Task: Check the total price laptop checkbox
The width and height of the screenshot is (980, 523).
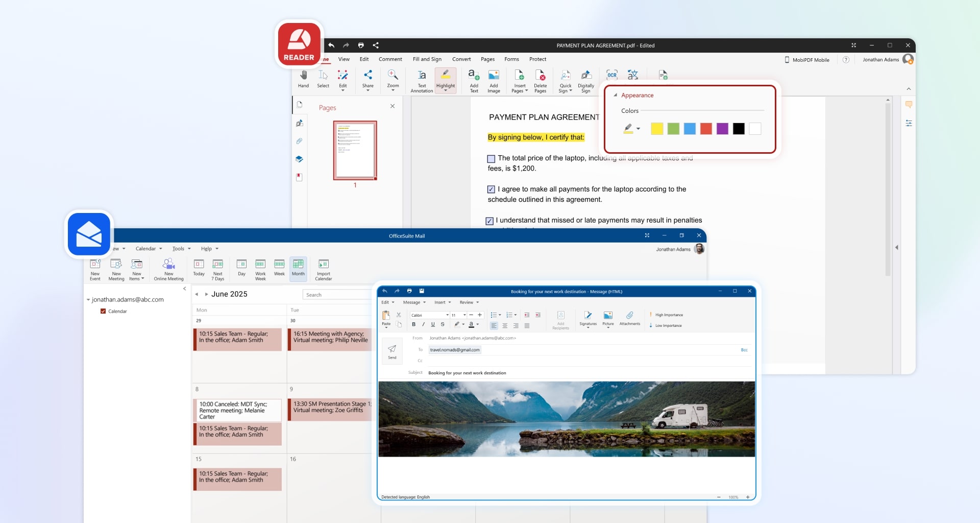Action: [491, 159]
